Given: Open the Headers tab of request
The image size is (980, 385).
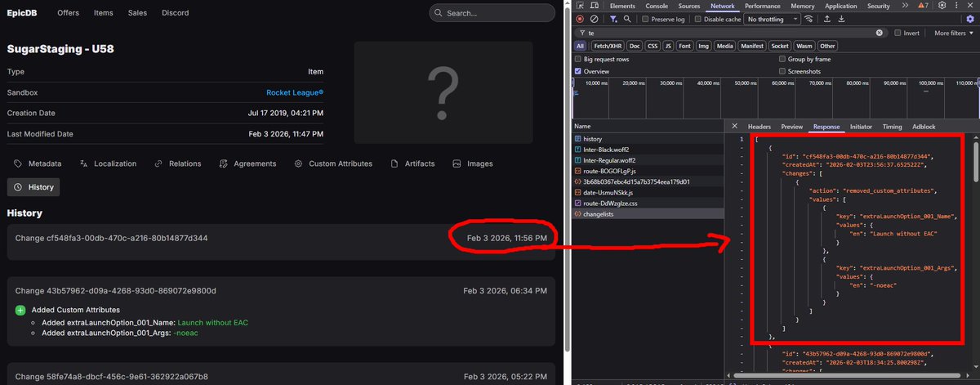Looking at the screenshot, I should tap(759, 127).
